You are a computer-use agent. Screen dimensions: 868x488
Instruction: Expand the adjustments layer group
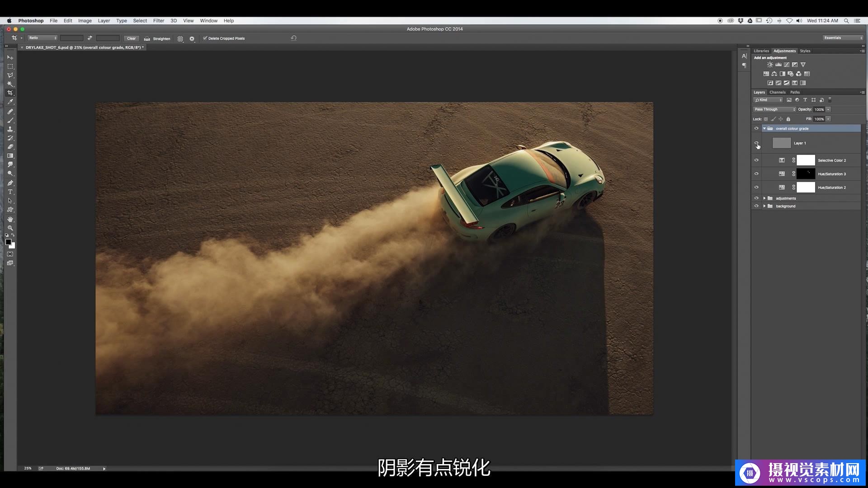[764, 198]
